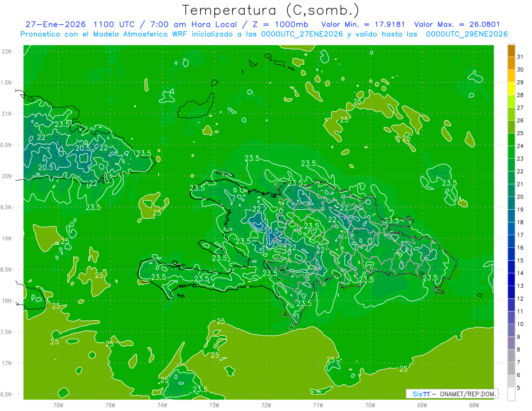Click legend value "15" on color scale

520,260
